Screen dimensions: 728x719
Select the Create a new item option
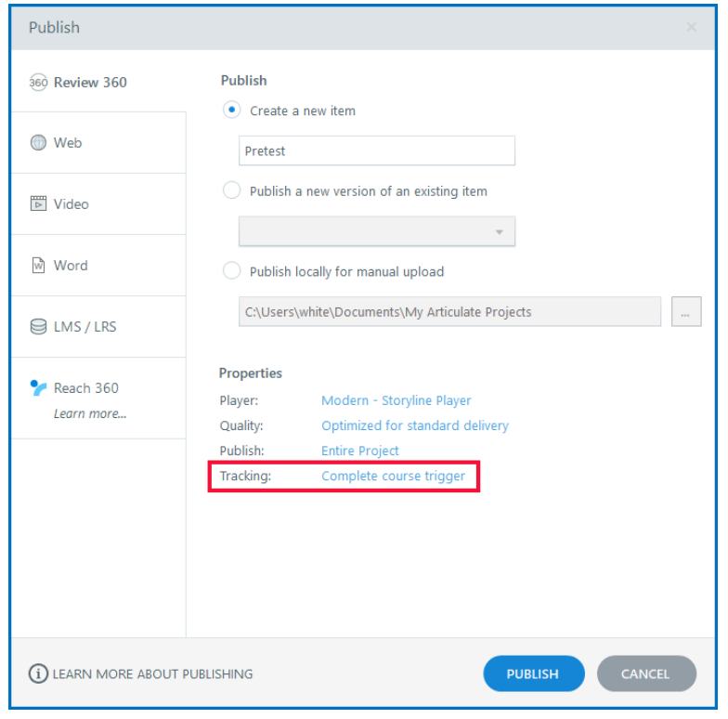pyautogui.click(x=231, y=111)
